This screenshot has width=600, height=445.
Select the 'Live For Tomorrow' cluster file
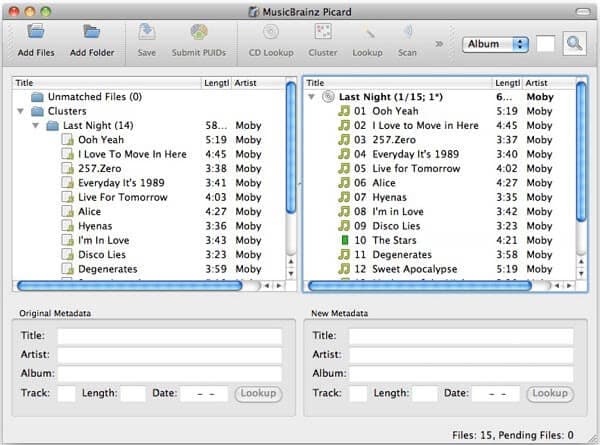click(149, 197)
